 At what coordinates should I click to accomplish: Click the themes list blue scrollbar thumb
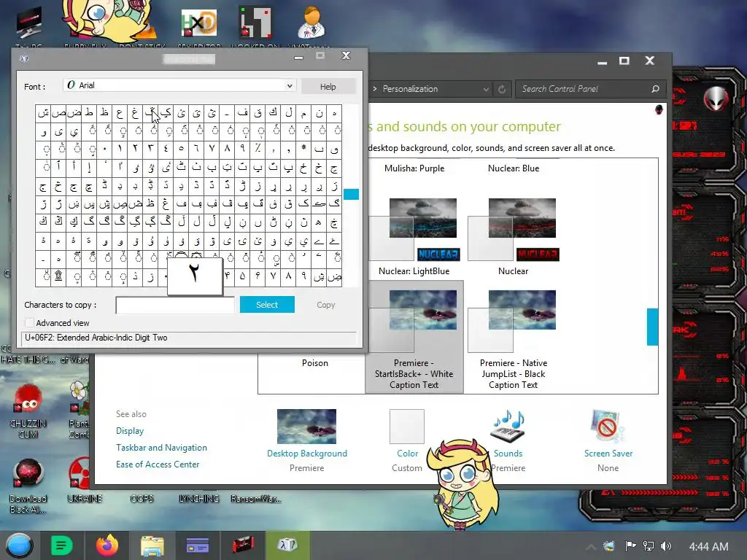[x=652, y=327]
